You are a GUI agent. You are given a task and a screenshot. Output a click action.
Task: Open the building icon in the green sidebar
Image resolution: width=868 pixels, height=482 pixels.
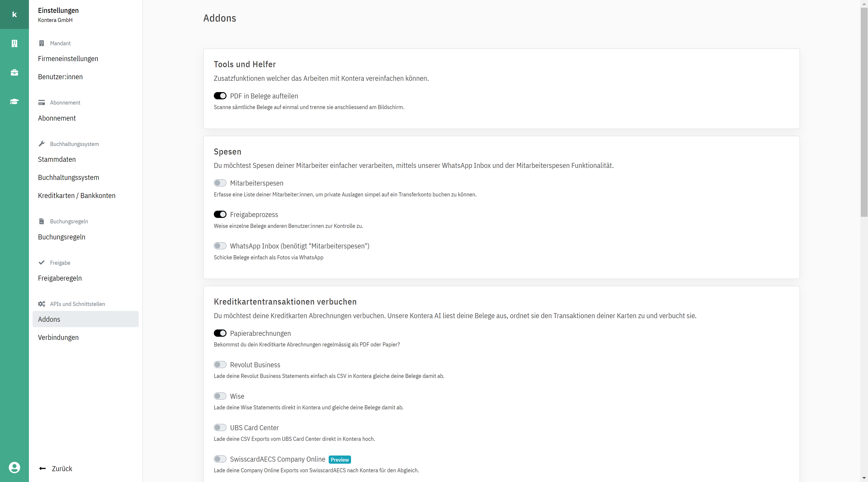coord(14,43)
